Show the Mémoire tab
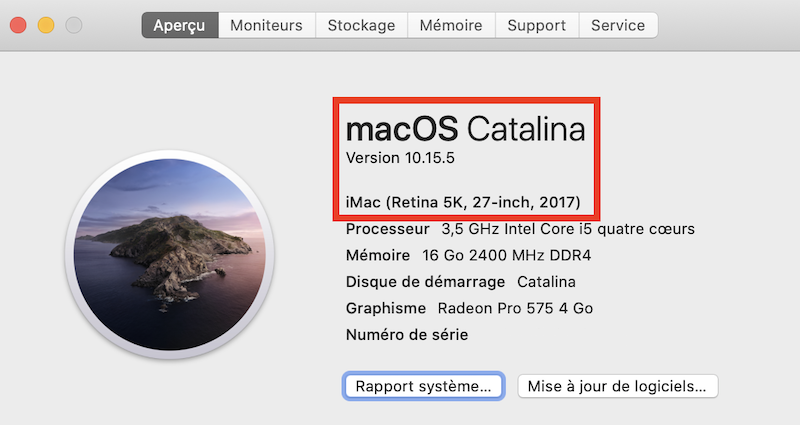Image resolution: width=800 pixels, height=425 pixels. (451, 25)
